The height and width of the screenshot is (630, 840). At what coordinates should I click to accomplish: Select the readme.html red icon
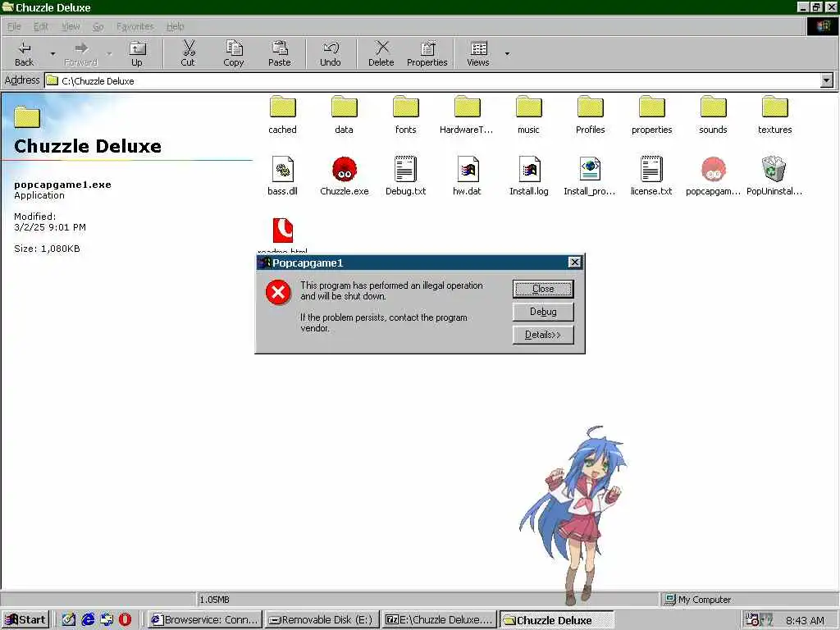click(283, 231)
